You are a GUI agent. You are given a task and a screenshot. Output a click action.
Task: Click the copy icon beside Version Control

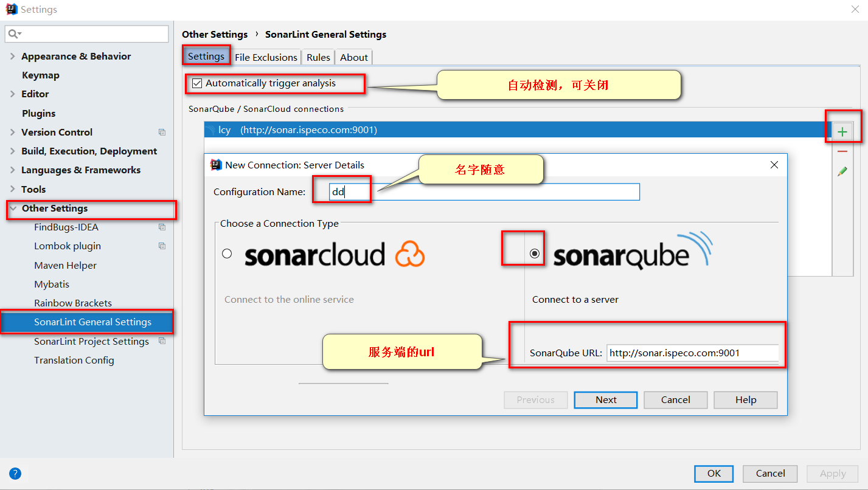pos(162,132)
